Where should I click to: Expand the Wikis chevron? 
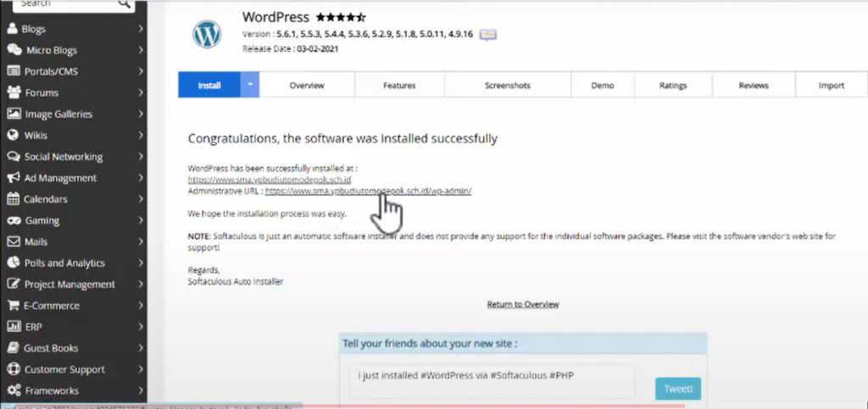pos(141,135)
